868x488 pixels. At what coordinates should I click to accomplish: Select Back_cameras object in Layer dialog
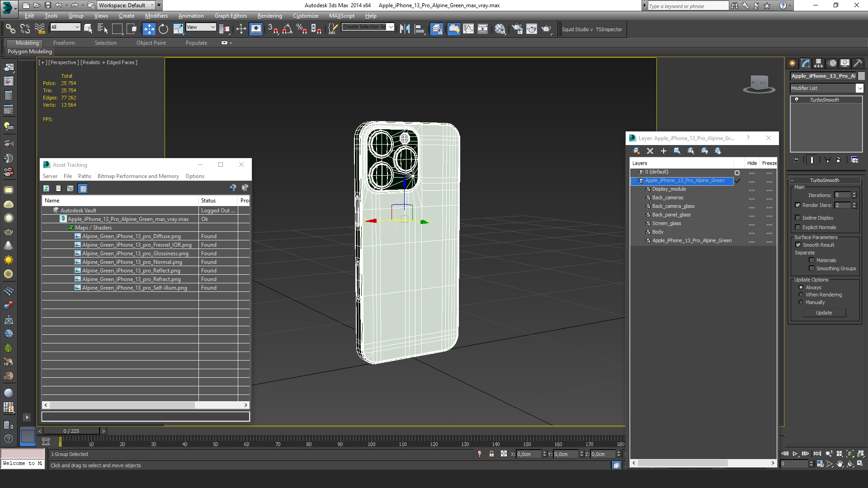coord(667,198)
